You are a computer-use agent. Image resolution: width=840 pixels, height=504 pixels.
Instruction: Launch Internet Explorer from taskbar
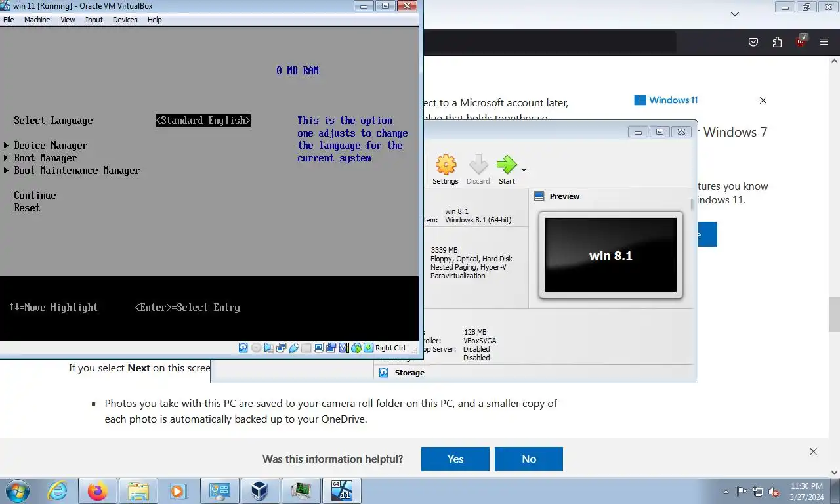pyautogui.click(x=58, y=491)
